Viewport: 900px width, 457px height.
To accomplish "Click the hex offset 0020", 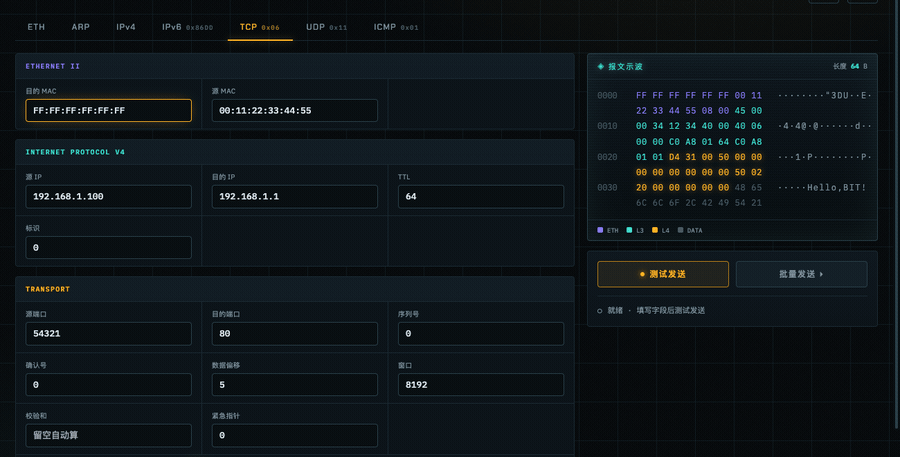I will pos(607,157).
